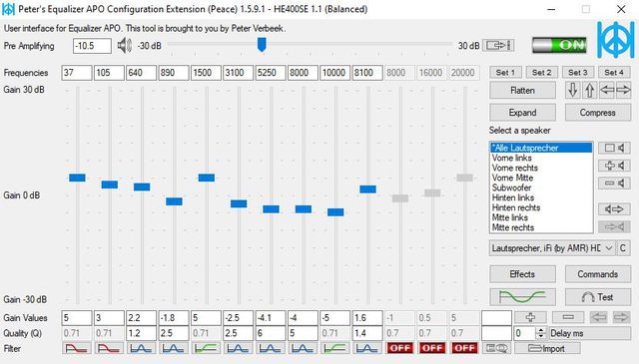Change the 5250 Hz peak filter icon
This screenshot has width=639, height=364.
271,348
